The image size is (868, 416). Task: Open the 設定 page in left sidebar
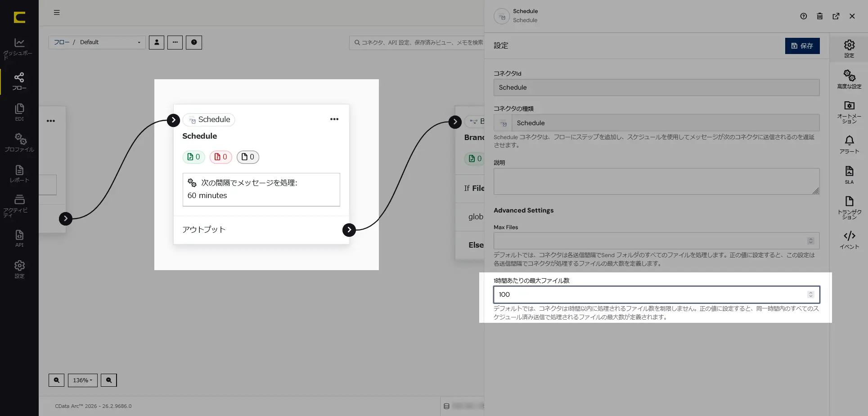[19, 269]
